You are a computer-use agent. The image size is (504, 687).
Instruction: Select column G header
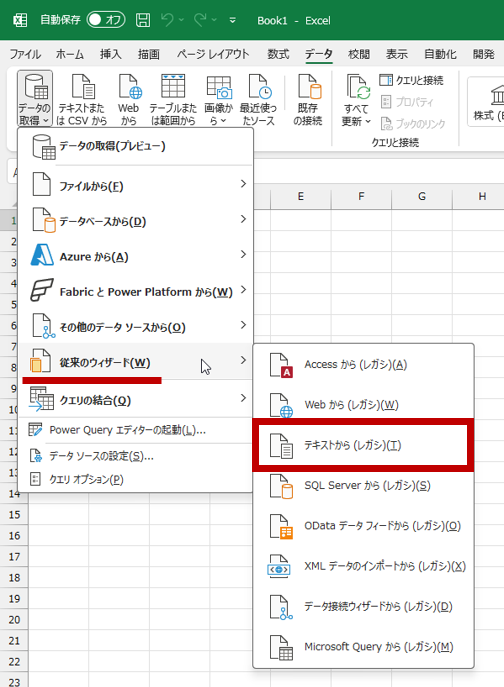(422, 196)
